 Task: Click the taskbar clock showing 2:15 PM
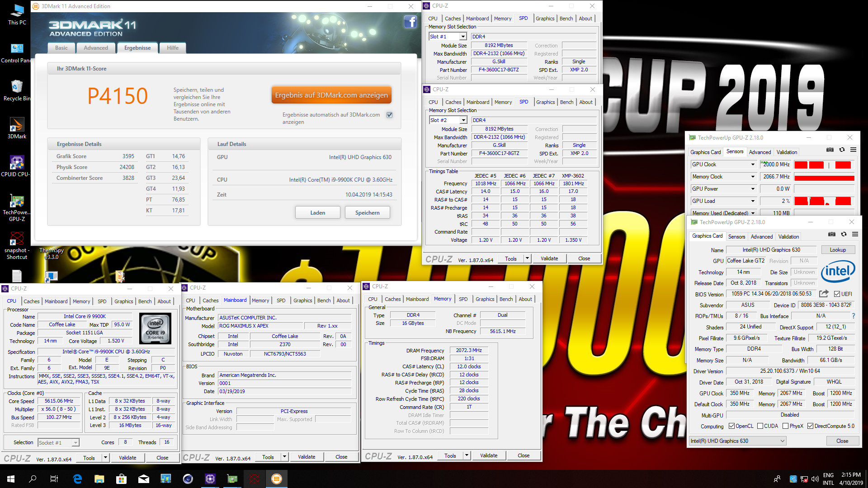click(851, 479)
